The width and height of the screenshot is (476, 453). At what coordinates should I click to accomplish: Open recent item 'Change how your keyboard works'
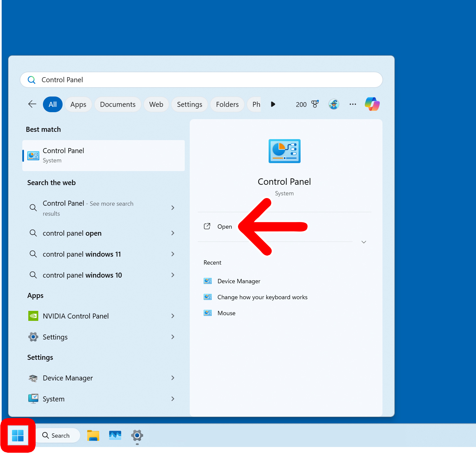[262, 297]
